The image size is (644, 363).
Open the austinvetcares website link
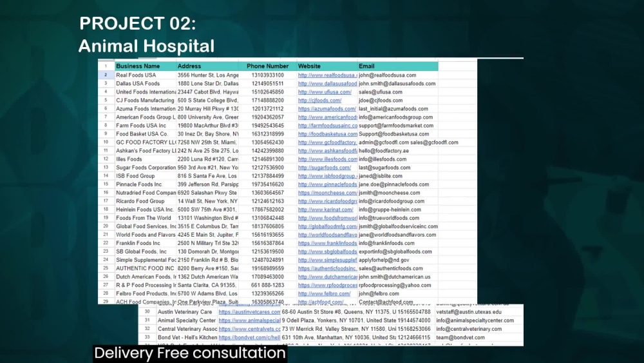(249, 312)
